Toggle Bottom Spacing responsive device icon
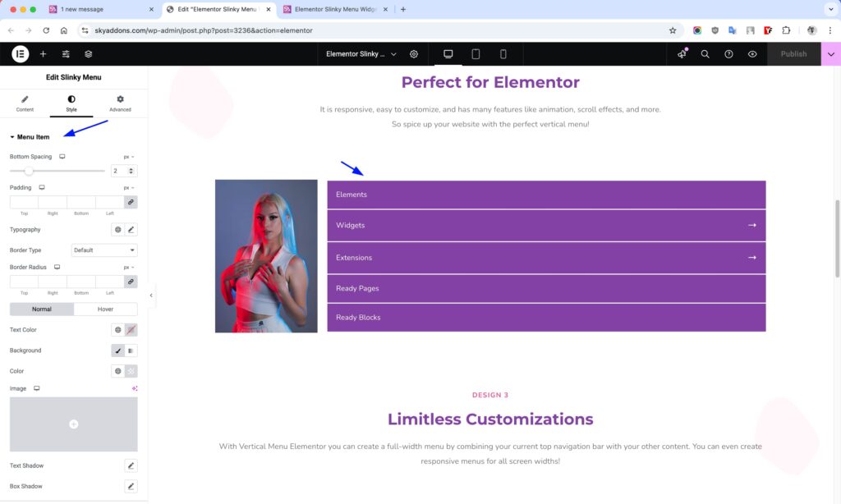Viewport: 841px width, 504px height. (62, 157)
